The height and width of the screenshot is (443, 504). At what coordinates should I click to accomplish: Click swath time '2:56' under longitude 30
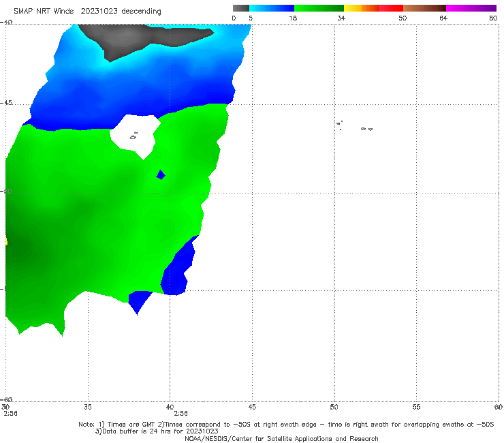[x=10, y=414]
